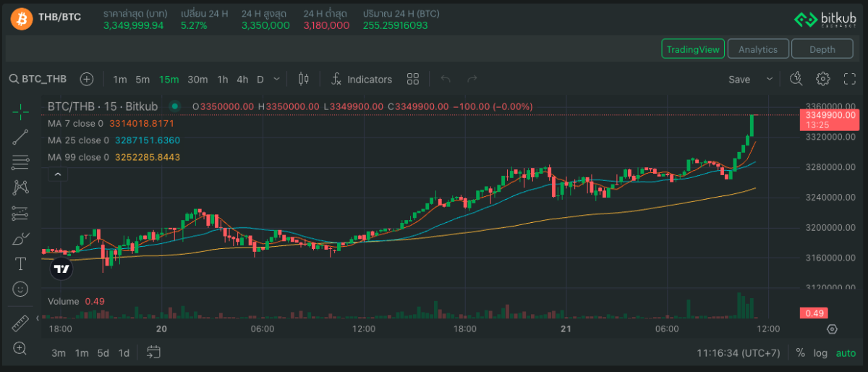Set the date range to 3m
The image size is (868, 372).
(59, 353)
